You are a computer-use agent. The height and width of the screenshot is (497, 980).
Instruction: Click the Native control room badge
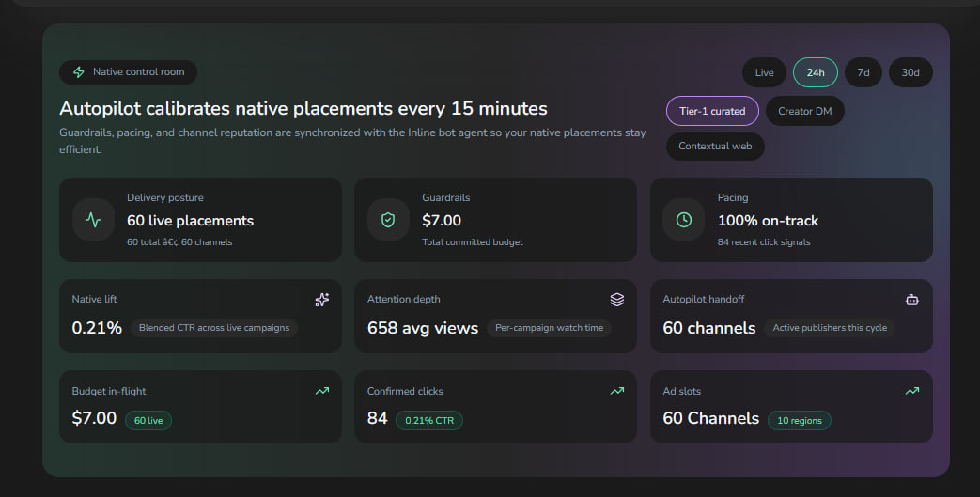tap(128, 72)
